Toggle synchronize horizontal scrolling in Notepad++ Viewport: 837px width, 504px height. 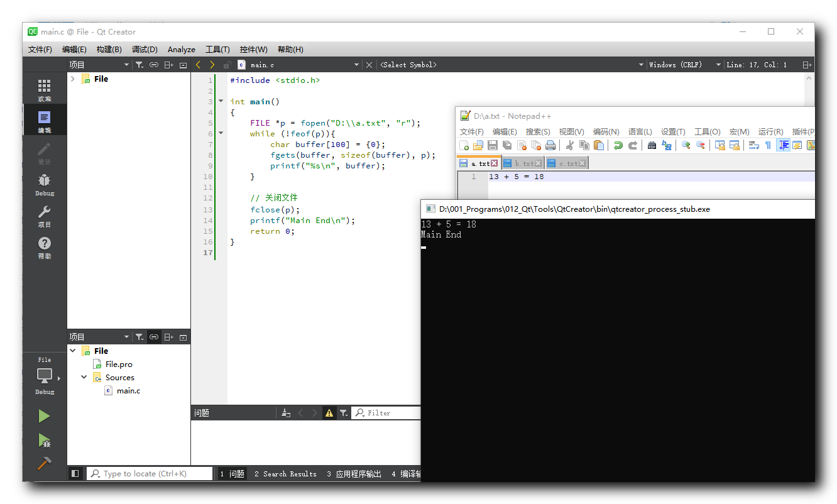[734, 145]
